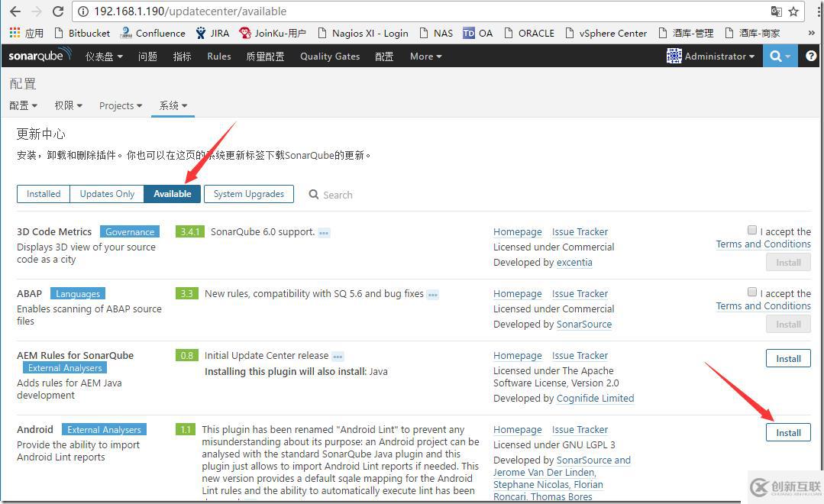Accept terms checkbox for ABAP
Viewport: 824px width, 504px height.
[752, 292]
